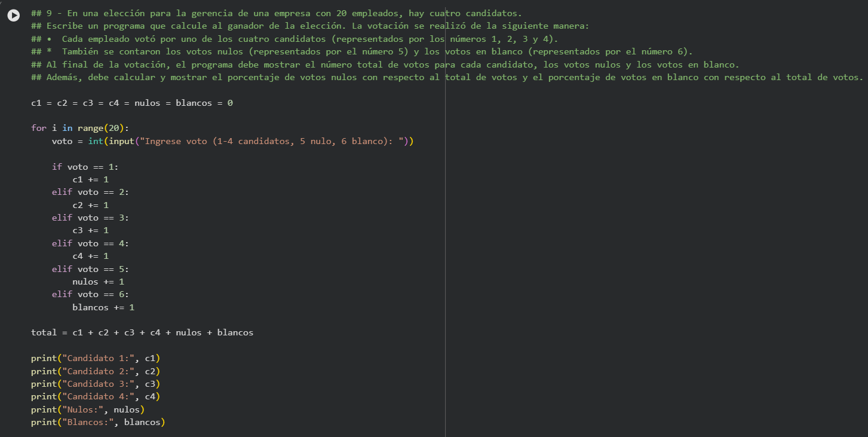Place cursor on "nulos += 1" statement
Image resolution: width=868 pixels, height=437 pixels.
tap(98, 282)
